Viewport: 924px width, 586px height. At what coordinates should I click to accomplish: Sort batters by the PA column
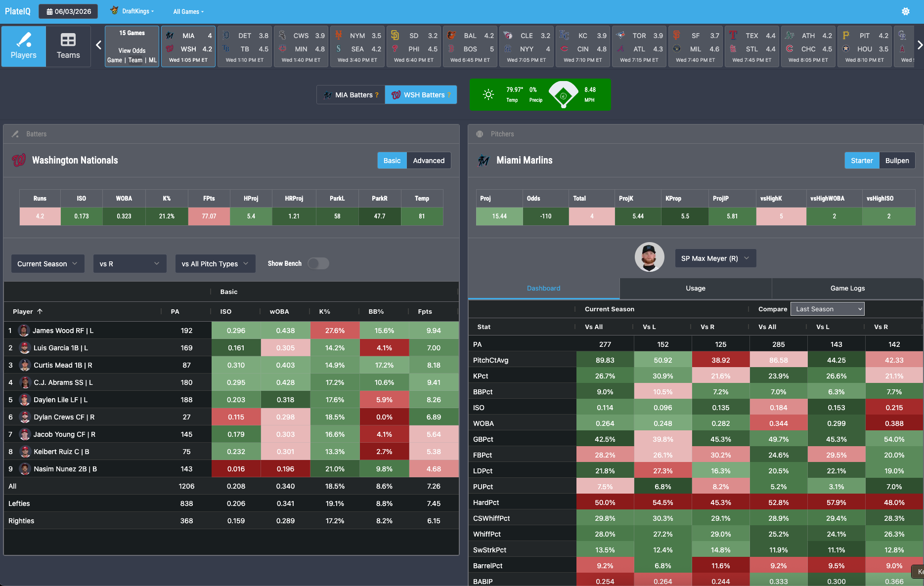(x=175, y=311)
